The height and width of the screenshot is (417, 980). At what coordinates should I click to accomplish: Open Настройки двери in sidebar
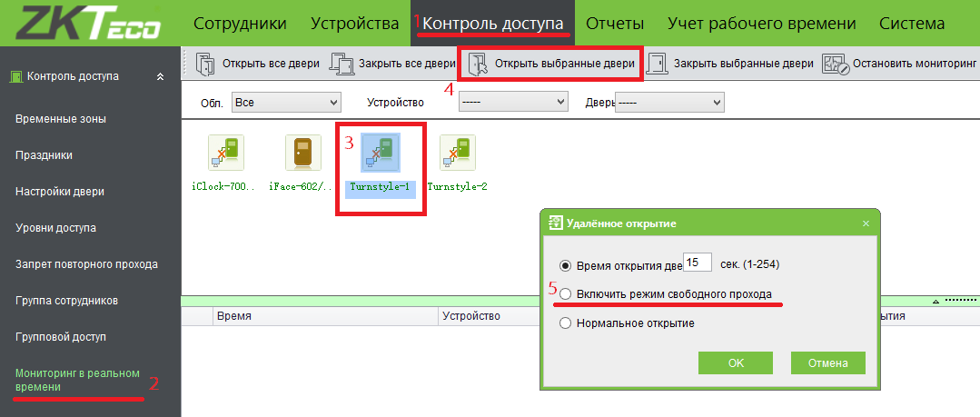pos(59,192)
